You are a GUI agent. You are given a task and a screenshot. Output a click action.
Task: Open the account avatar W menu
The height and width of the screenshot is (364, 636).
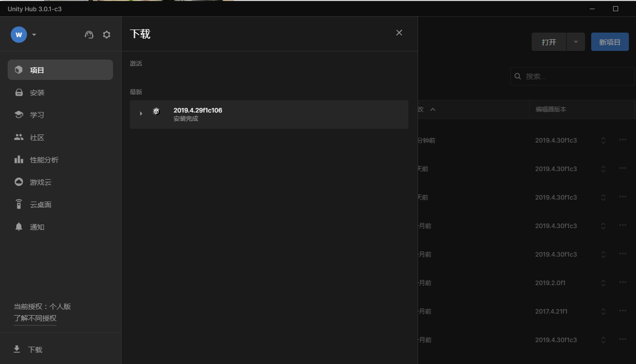click(x=19, y=35)
